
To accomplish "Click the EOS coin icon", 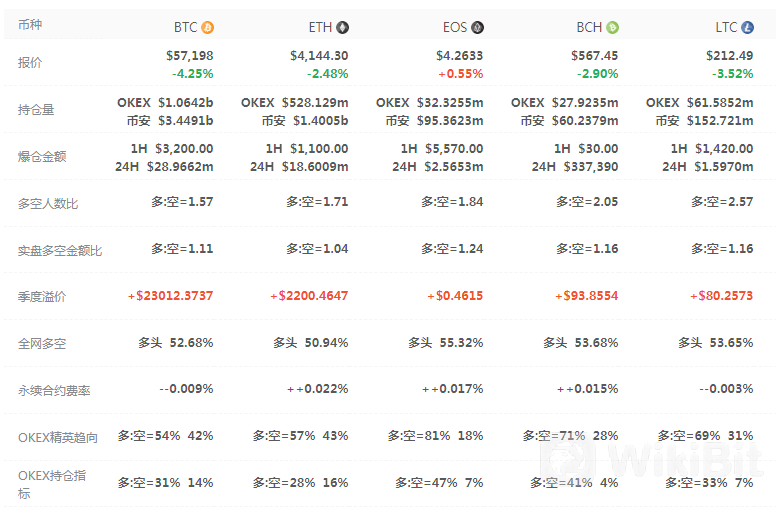I will click(x=477, y=28).
